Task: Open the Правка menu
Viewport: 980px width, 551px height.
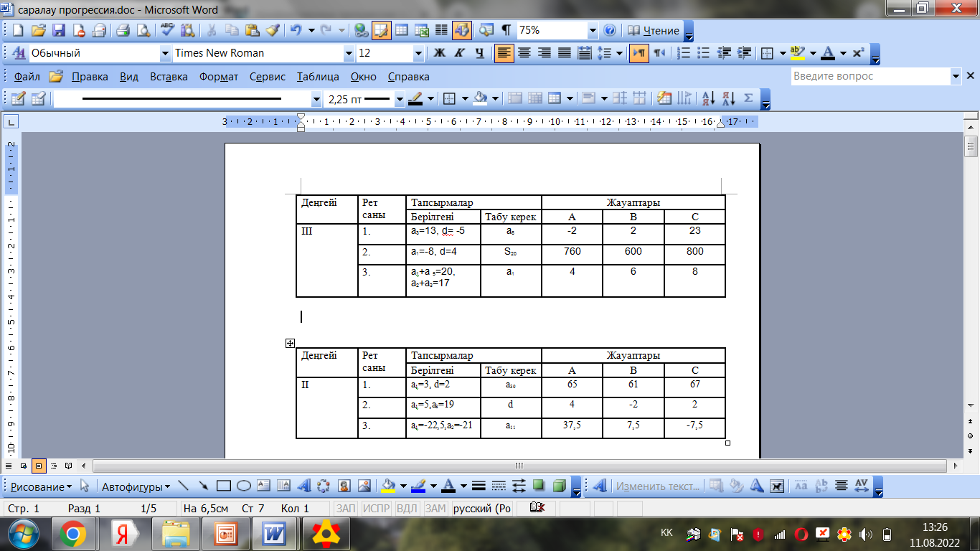Action: pos(90,77)
